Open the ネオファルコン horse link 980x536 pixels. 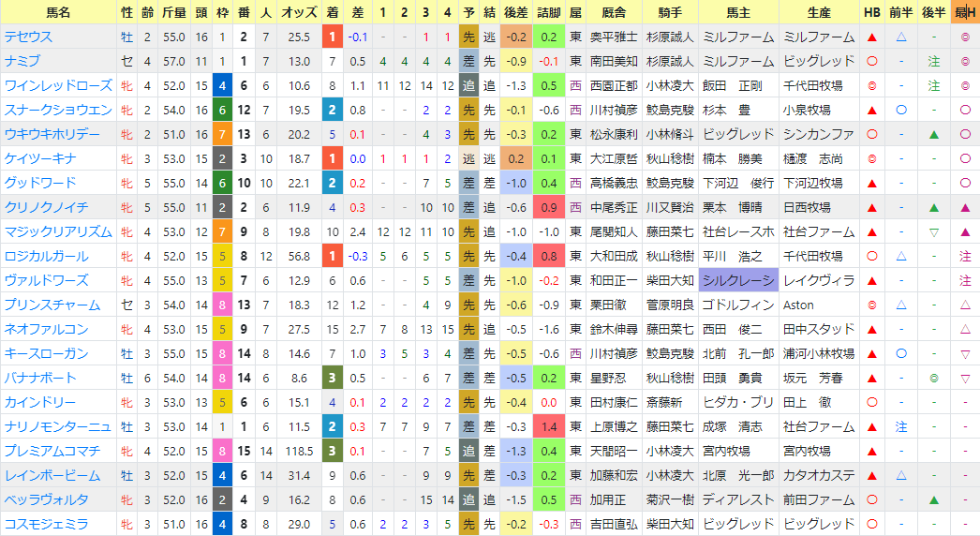46,330
